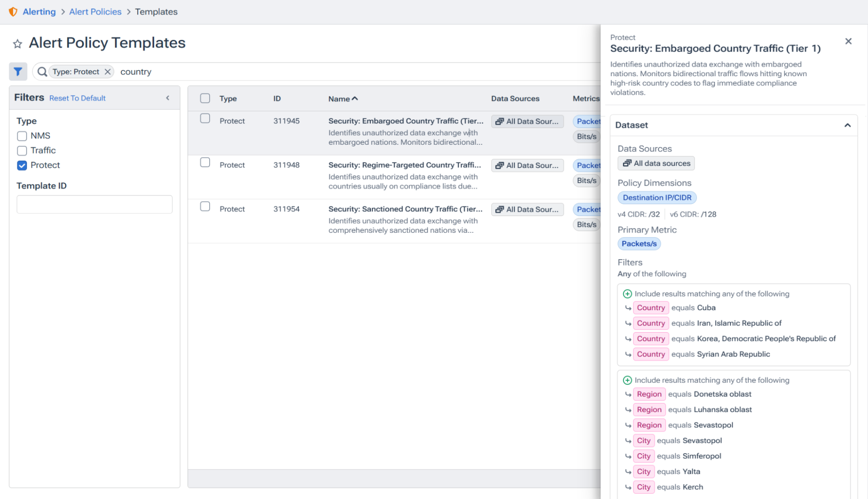The height and width of the screenshot is (499, 868).
Task: Go to Alerting breadcrumb
Action: [39, 12]
